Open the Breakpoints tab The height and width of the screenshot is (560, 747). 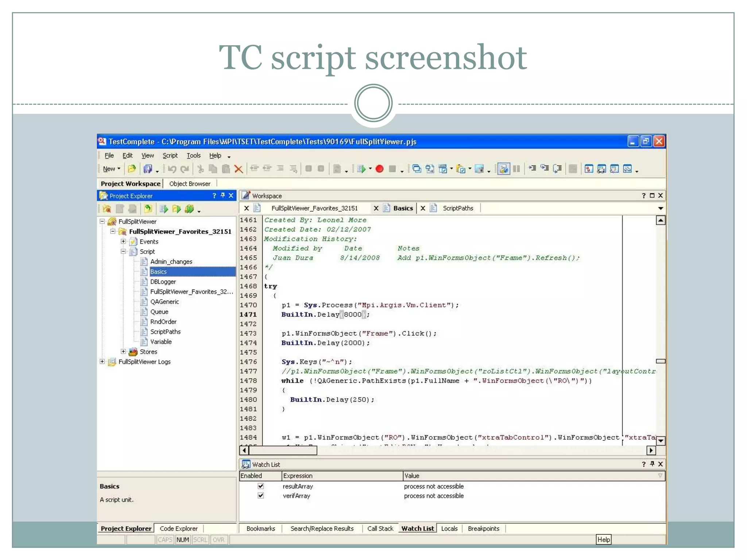pyautogui.click(x=484, y=528)
